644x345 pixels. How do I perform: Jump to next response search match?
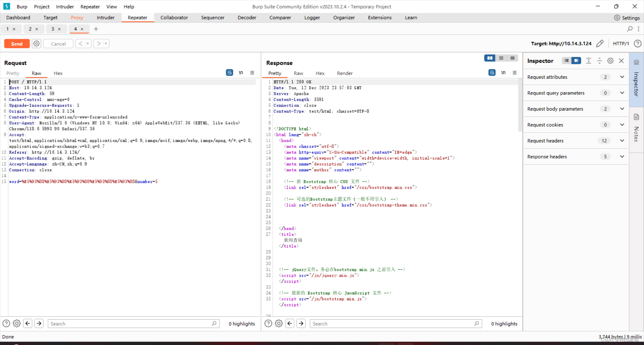click(x=301, y=324)
